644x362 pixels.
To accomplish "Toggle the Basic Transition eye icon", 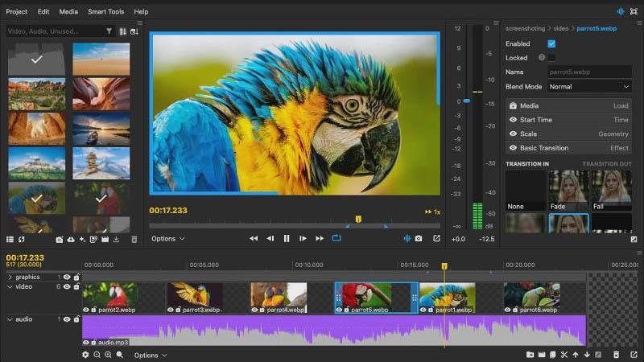I will (513, 148).
